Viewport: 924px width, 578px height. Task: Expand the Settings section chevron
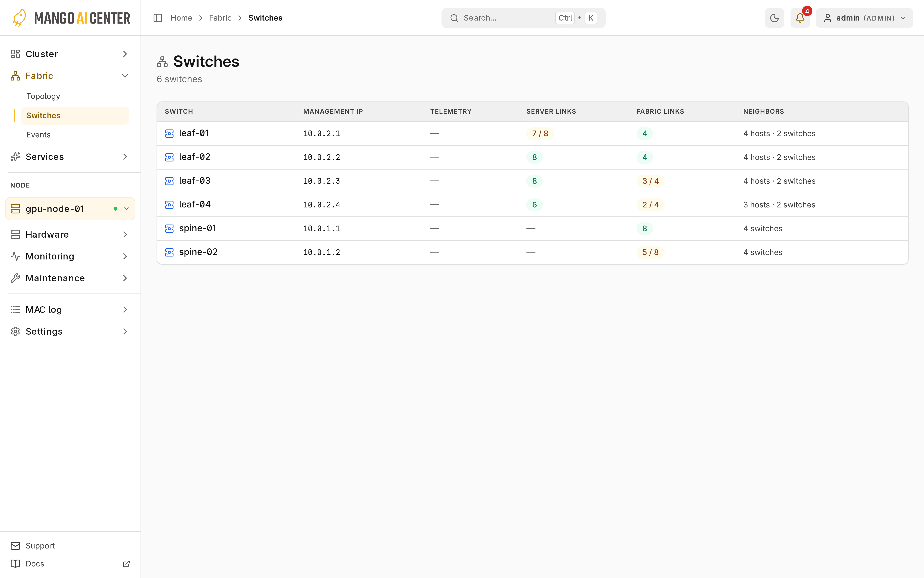[125, 331]
